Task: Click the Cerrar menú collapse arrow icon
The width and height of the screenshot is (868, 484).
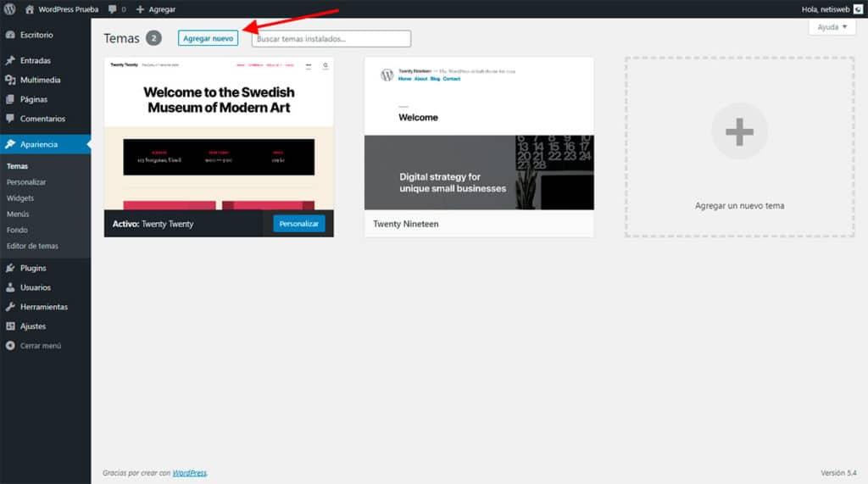Action: [x=10, y=346]
